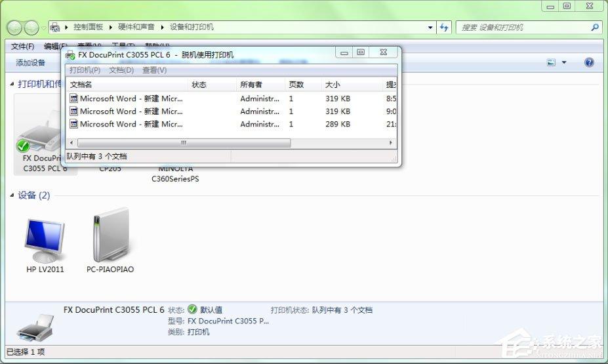Screen dimensions: 608x364
Task: Click the 289 KB size cell
Action: click(338, 124)
